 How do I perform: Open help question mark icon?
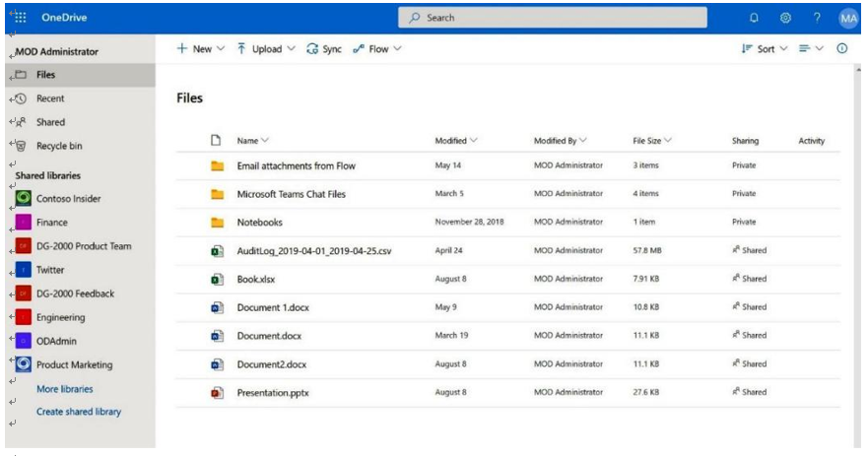817,18
